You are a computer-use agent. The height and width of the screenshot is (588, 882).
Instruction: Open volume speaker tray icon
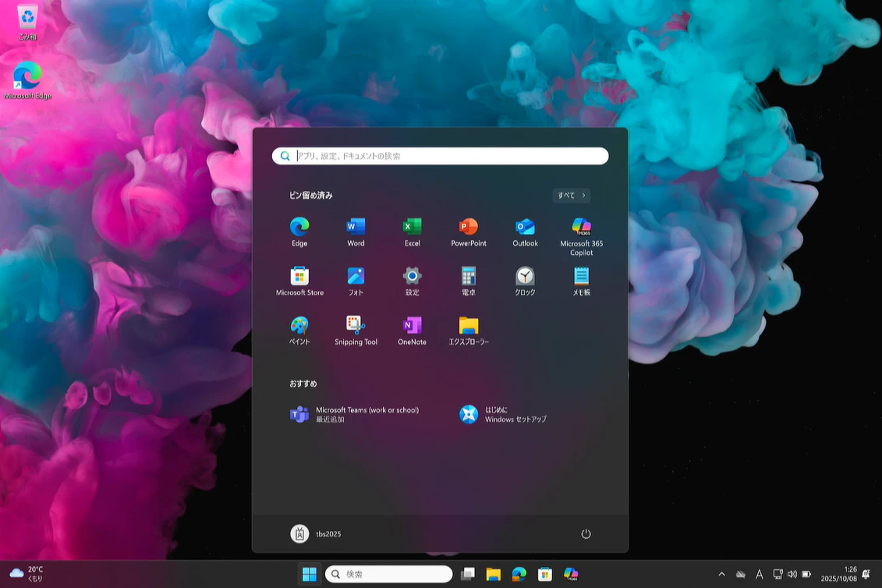[792, 574]
